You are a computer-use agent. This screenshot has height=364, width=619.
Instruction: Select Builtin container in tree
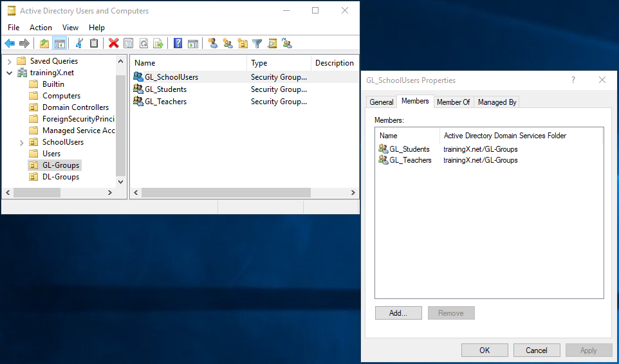coord(46,84)
